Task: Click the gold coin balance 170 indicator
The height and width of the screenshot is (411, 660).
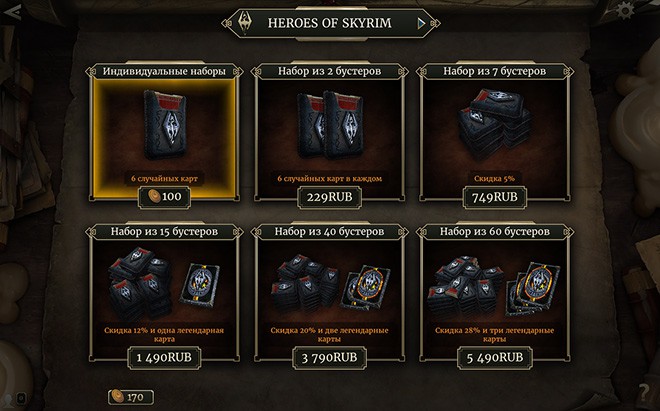Action: point(130,397)
